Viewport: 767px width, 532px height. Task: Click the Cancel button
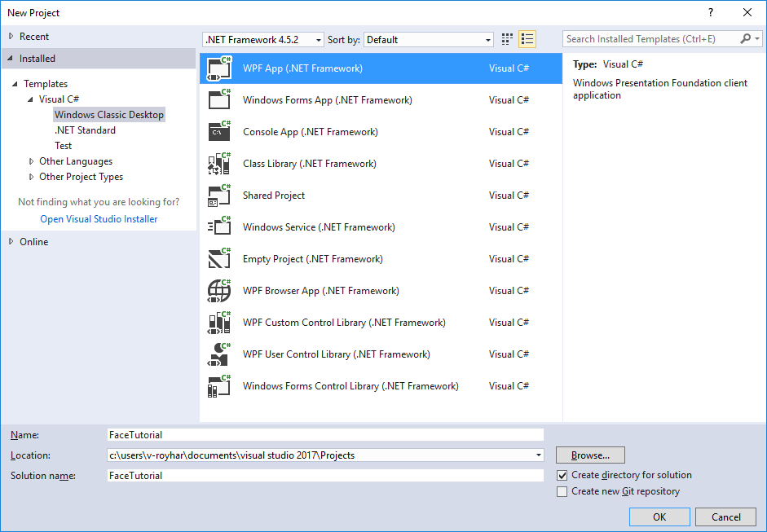coord(726,517)
